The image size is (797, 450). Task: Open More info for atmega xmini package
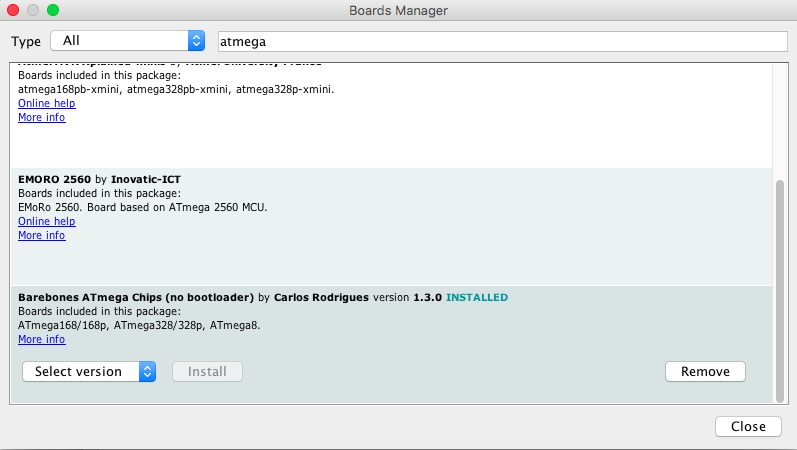[42, 117]
